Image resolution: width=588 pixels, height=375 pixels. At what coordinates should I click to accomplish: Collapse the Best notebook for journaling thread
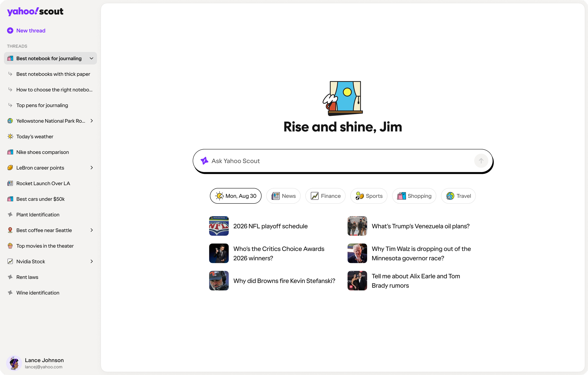click(91, 58)
